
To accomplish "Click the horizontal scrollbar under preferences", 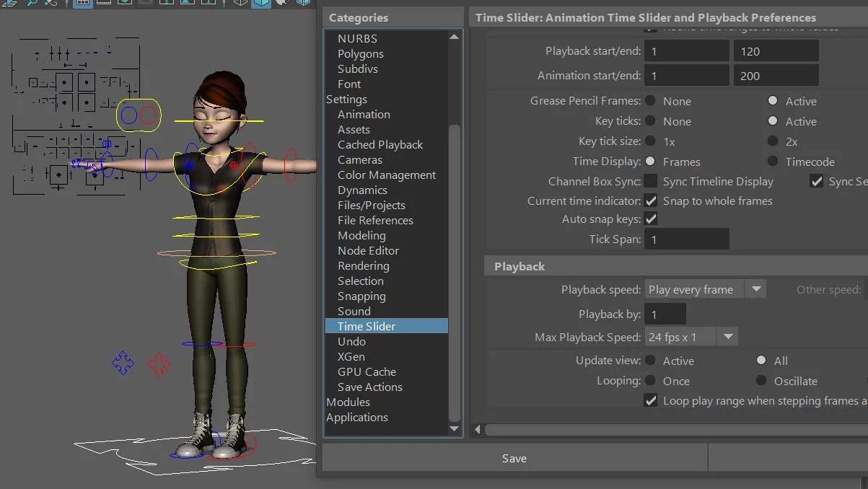I will click(671, 430).
